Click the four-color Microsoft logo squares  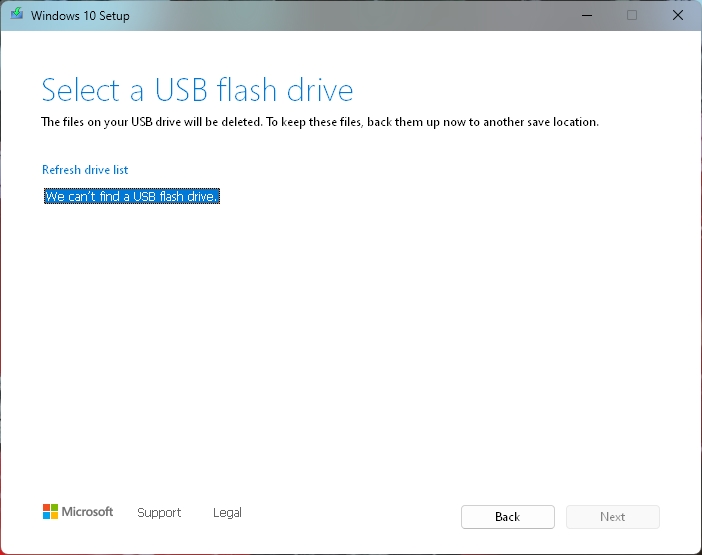[x=50, y=512]
